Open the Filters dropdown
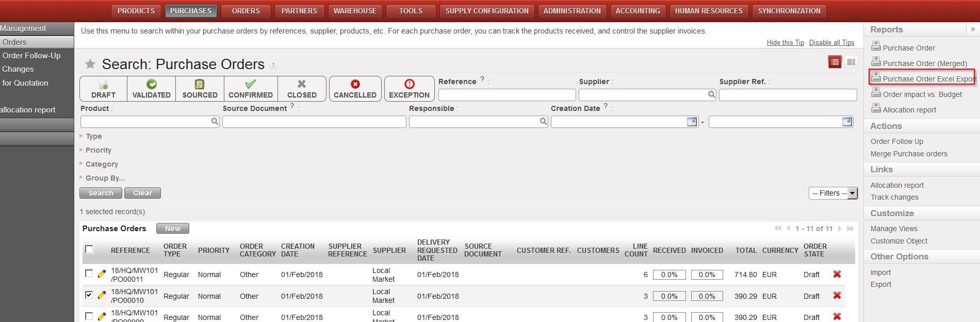Screen dimensions: 980x322 (832, 193)
